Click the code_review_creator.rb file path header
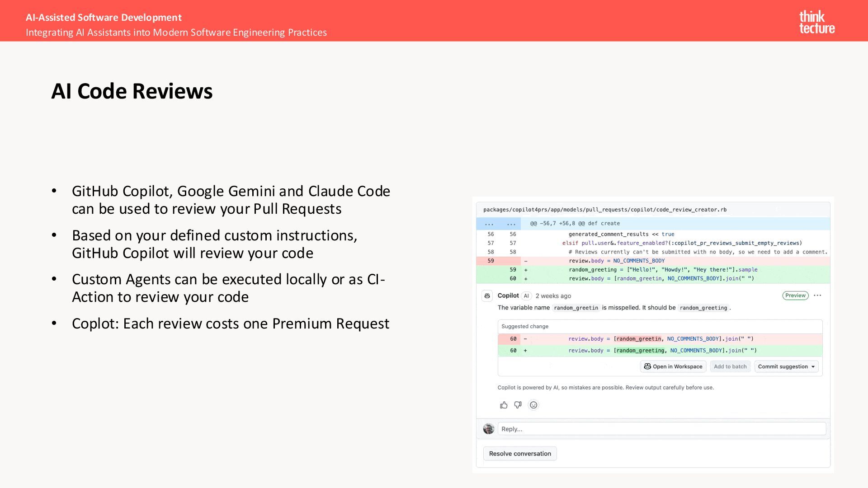Screen dimensions: 868x488 tap(605, 210)
